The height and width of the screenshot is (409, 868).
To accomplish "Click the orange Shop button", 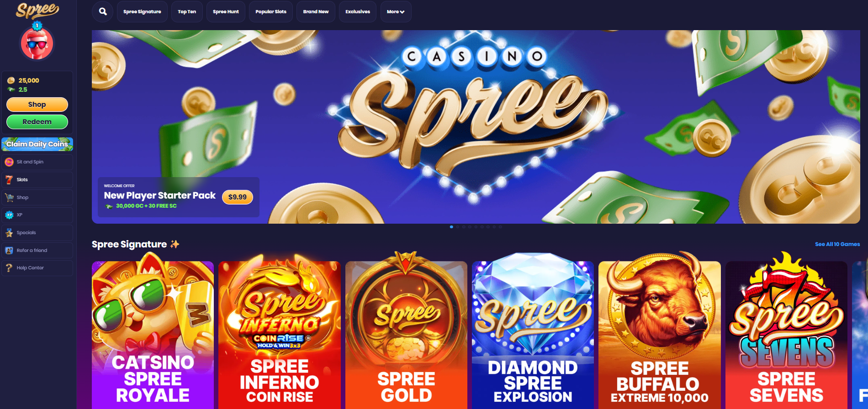I will [37, 105].
